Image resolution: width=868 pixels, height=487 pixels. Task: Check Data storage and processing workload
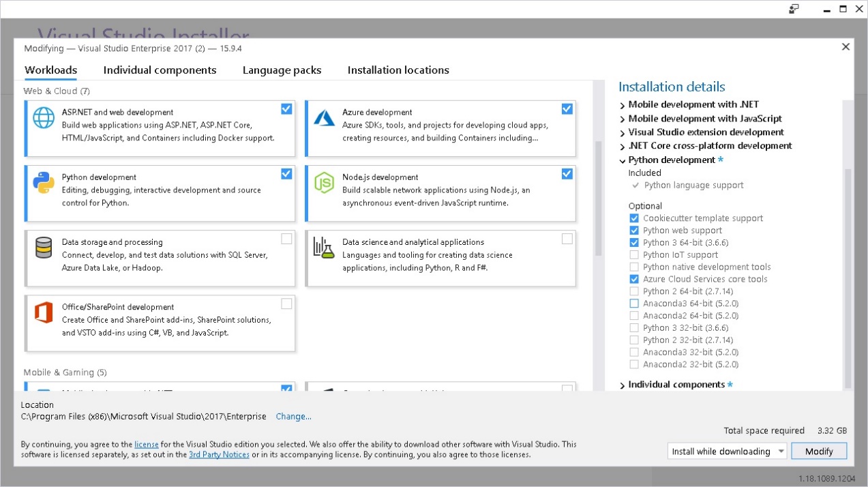286,239
